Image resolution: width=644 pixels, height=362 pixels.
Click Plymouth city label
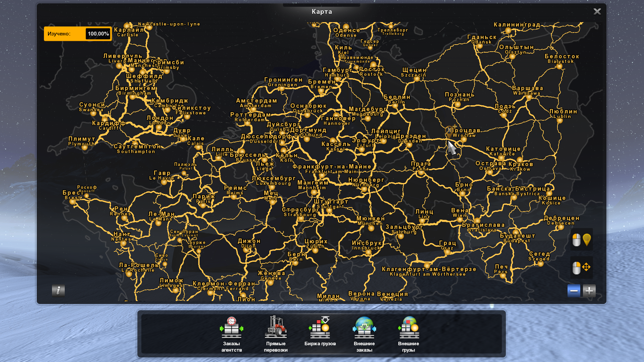tap(81, 144)
